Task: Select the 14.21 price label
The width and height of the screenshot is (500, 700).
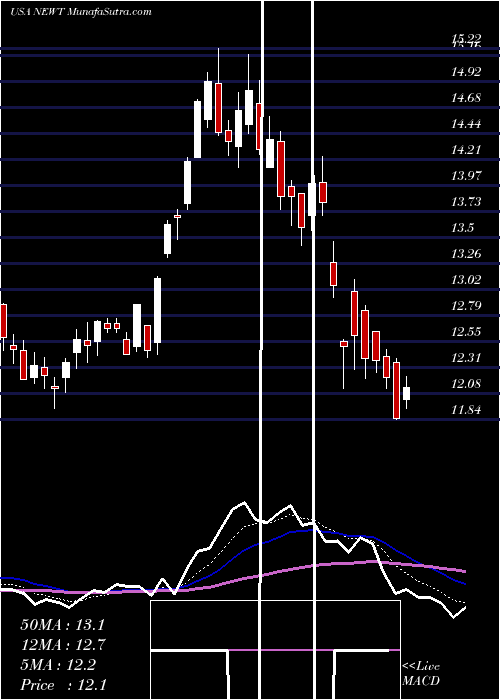Action: [x=466, y=149]
